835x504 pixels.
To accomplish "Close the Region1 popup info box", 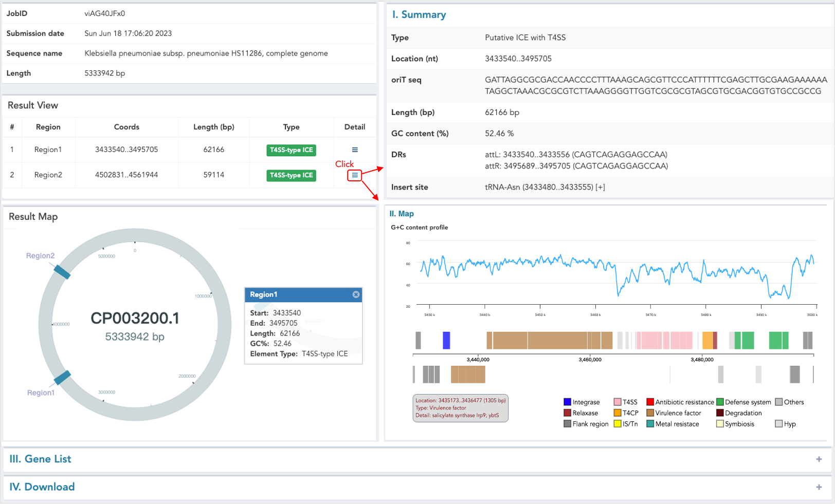I will [356, 294].
